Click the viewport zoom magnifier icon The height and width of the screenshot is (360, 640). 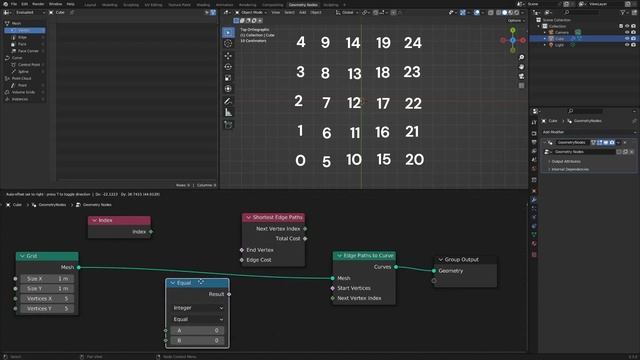[521, 57]
